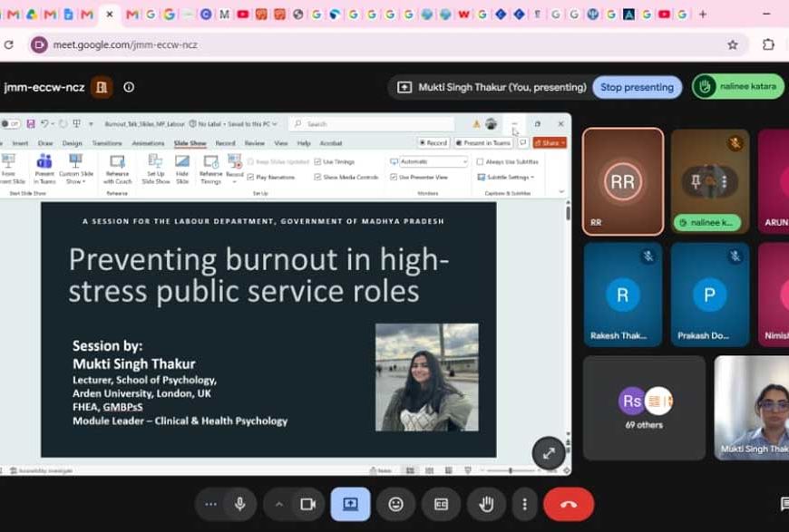Select the Prakash Do... participant tile
The width and height of the screenshot is (789, 532).
click(x=709, y=295)
